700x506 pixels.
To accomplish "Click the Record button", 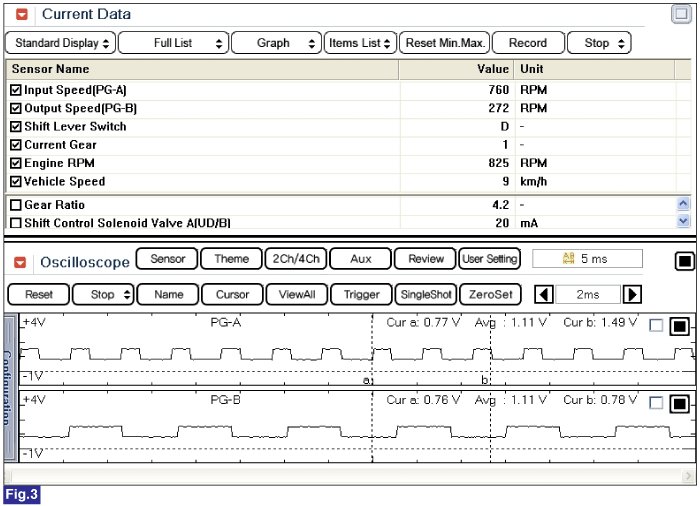I will tap(527, 43).
